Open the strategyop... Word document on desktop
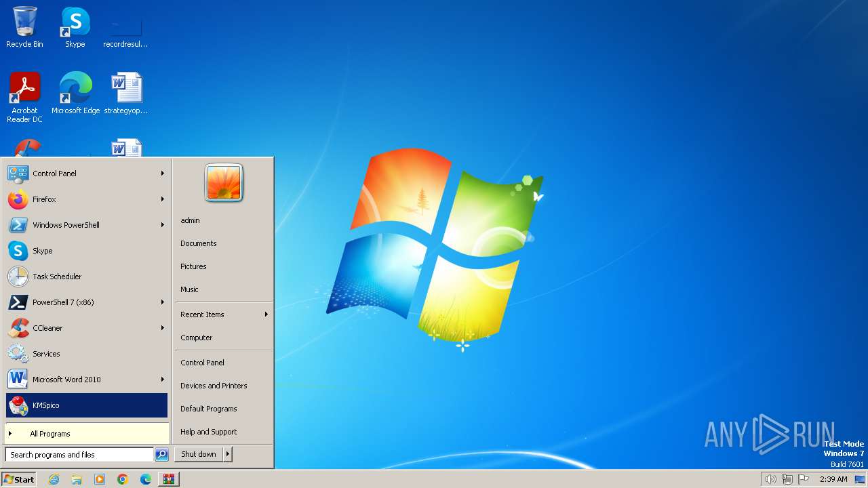 (x=125, y=94)
